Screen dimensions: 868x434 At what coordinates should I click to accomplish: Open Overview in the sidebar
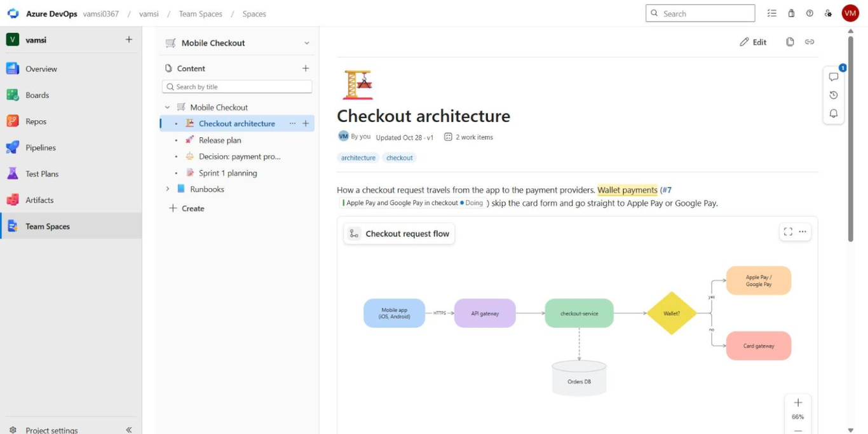[x=71, y=69]
